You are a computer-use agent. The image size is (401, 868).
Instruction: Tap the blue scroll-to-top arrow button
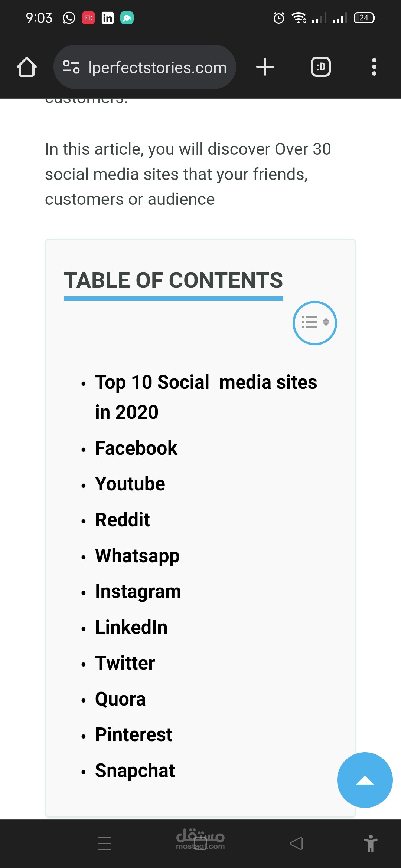[365, 780]
